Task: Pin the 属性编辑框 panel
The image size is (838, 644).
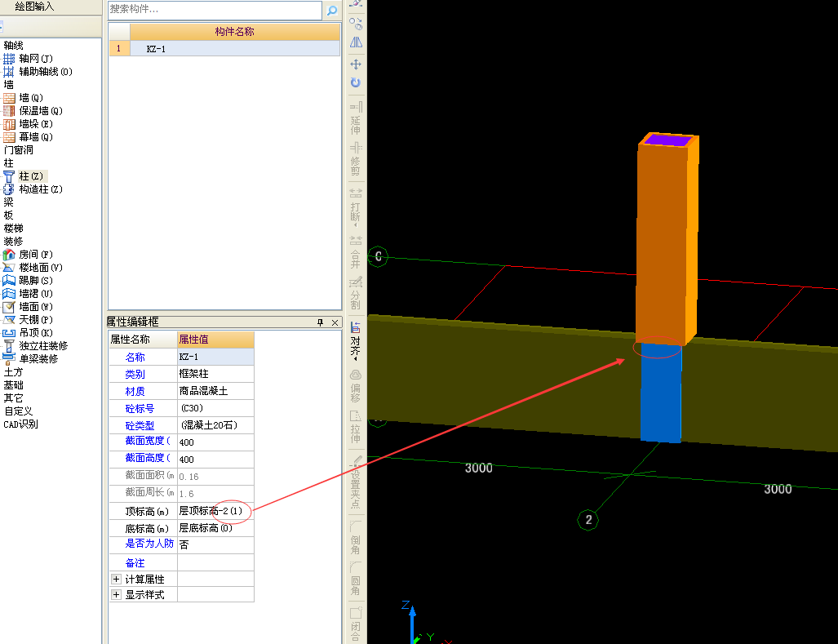Action: click(x=320, y=322)
